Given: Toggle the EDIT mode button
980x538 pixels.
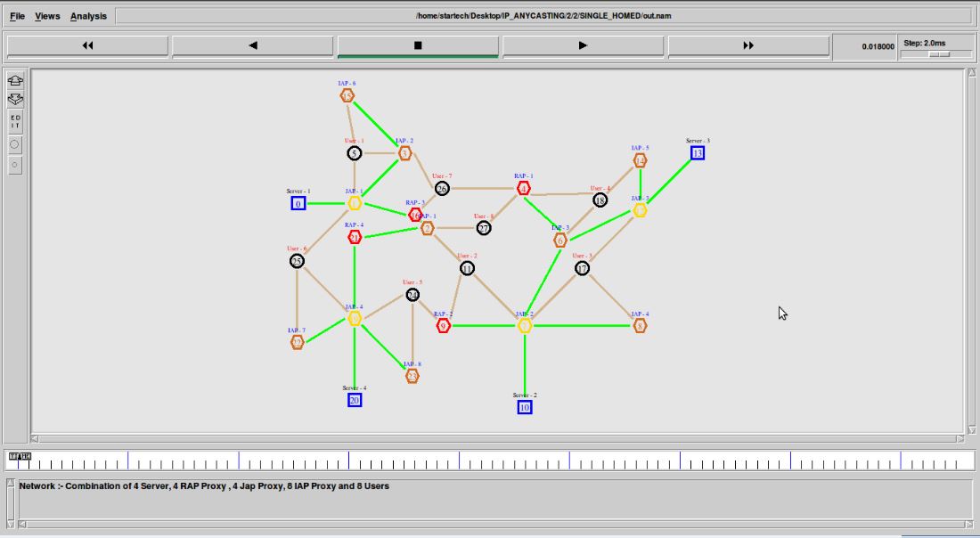Looking at the screenshot, I should pyautogui.click(x=15, y=121).
